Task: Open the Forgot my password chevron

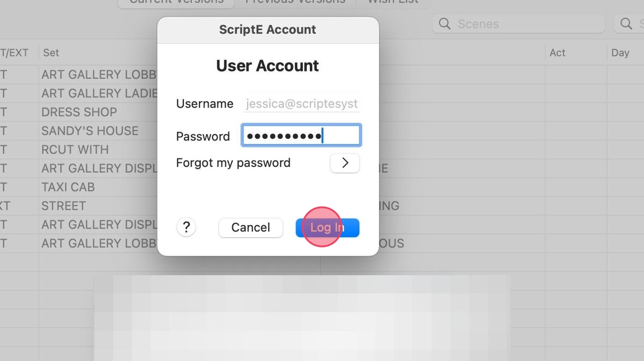Action: point(344,164)
